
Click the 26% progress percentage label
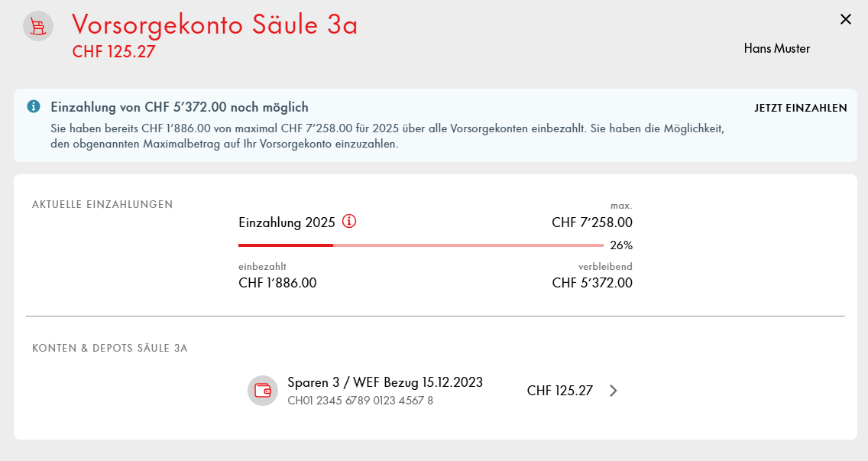(x=621, y=245)
